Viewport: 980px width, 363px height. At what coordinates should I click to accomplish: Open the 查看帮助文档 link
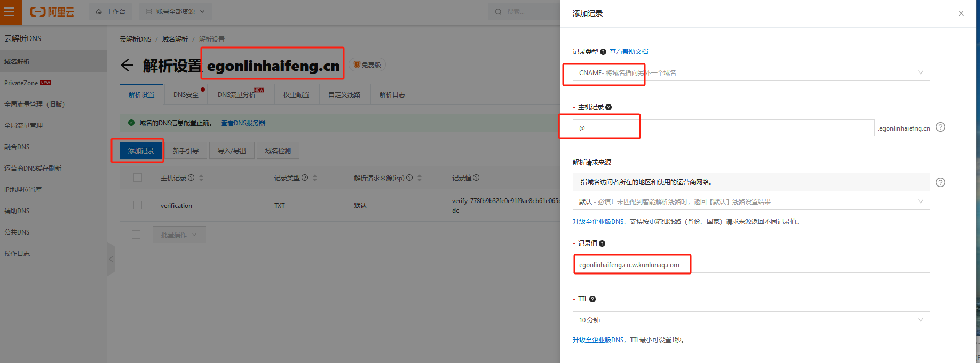(x=629, y=52)
